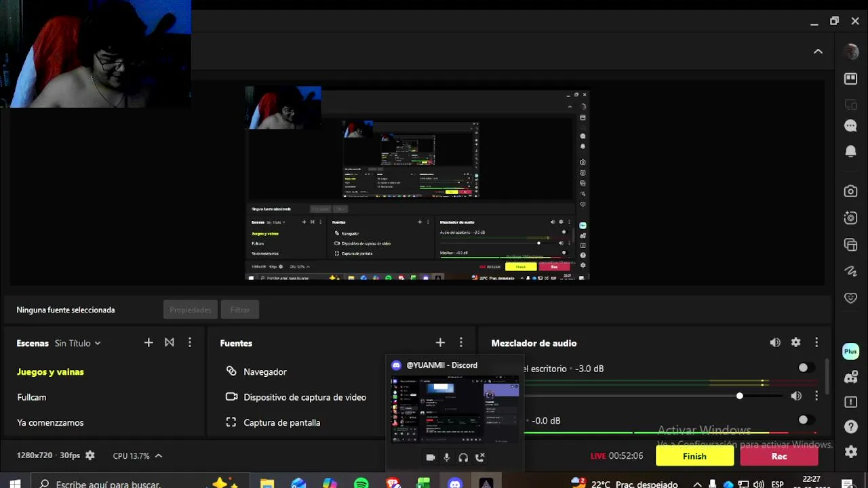Viewport: 868px width, 488px height.
Task: Mute all audio from mixer header speaker icon
Action: (x=775, y=343)
